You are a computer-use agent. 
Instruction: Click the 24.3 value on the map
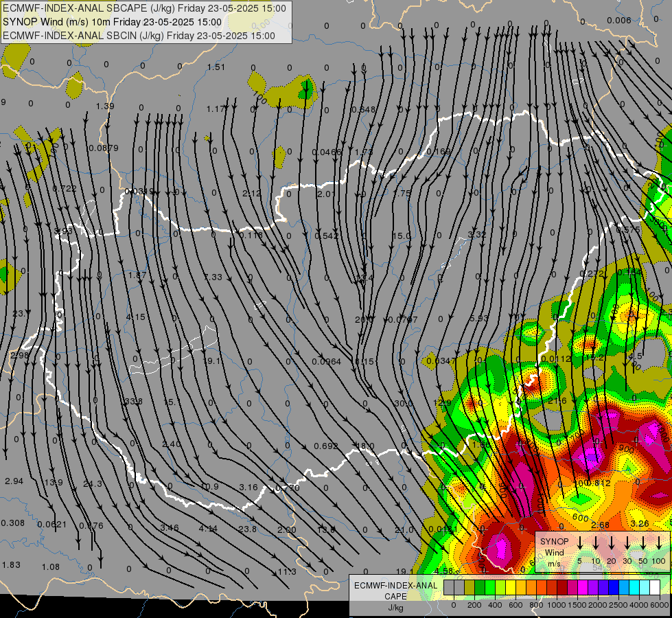pyautogui.click(x=93, y=484)
